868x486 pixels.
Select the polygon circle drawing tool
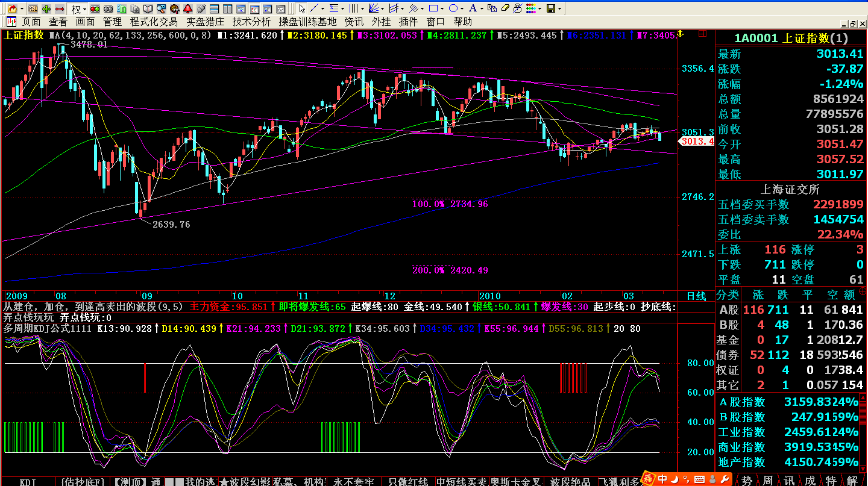(453, 8)
